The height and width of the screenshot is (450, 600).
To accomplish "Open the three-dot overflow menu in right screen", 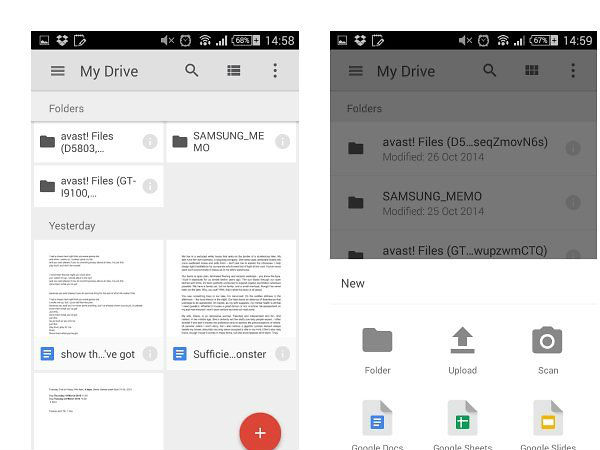I will (x=573, y=71).
